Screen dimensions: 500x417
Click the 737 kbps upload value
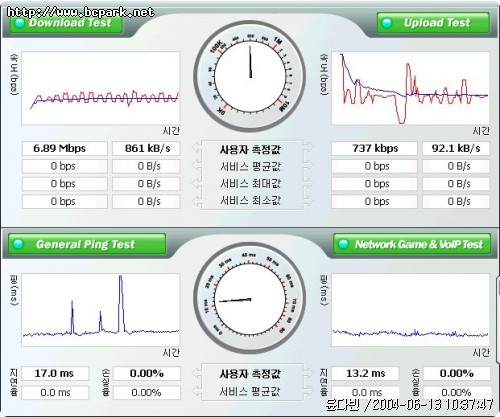pyautogui.click(x=374, y=148)
